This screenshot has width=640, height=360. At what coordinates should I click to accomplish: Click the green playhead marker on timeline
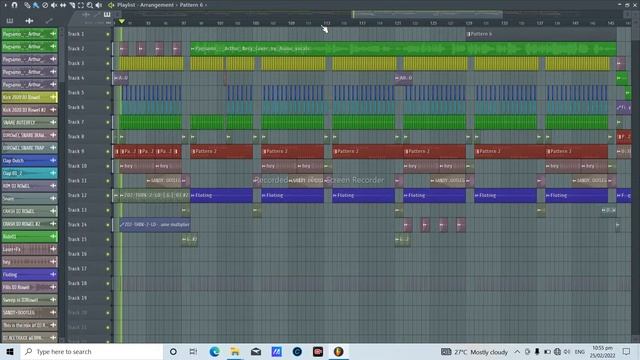(x=122, y=21)
